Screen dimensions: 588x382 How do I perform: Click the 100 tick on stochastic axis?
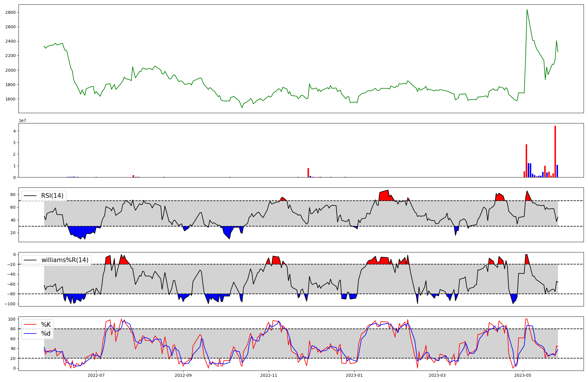(12, 319)
